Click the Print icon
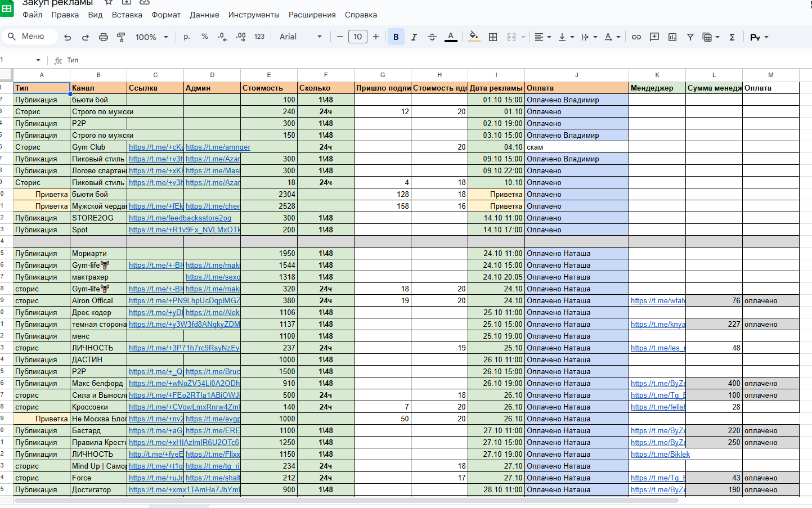Screen dimensions: 812x508 coord(104,37)
